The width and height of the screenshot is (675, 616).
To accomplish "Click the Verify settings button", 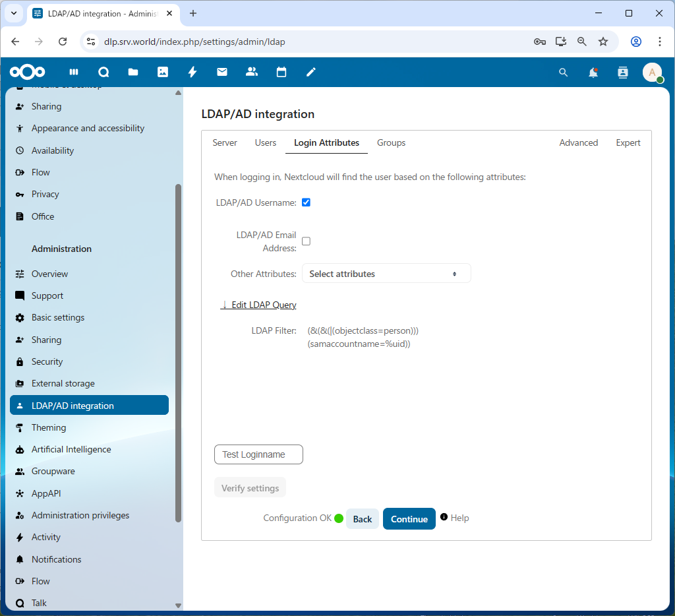I will pos(250,487).
